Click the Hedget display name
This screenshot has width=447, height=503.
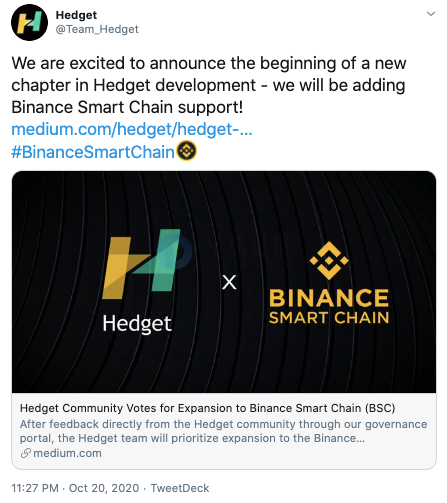point(76,15)
